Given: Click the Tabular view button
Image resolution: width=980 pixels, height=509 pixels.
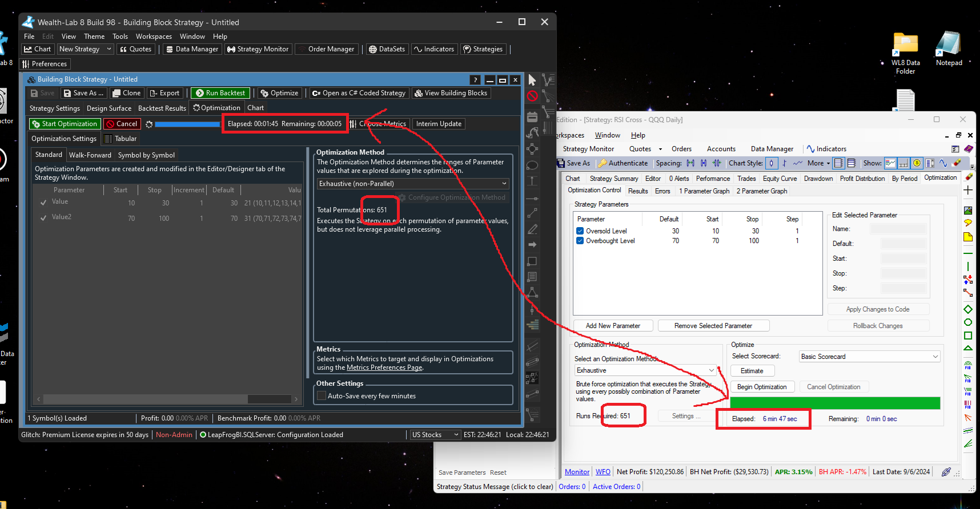Looking at the screenshot, I should point(121,139).
